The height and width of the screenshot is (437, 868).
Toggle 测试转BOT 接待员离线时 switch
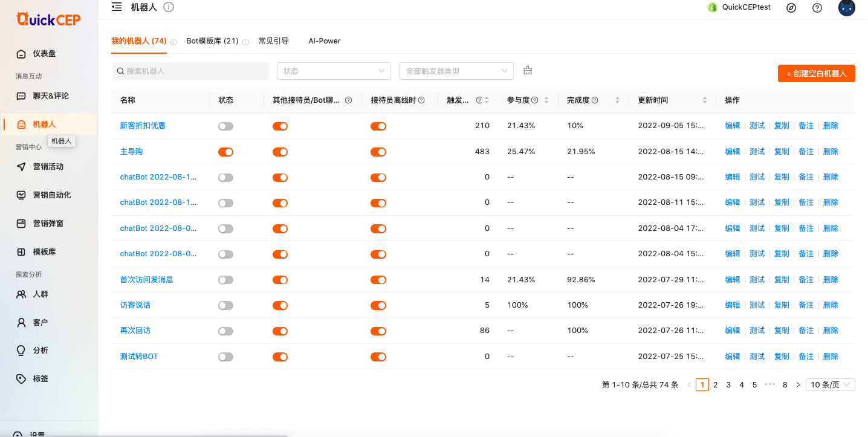[378, 357]
